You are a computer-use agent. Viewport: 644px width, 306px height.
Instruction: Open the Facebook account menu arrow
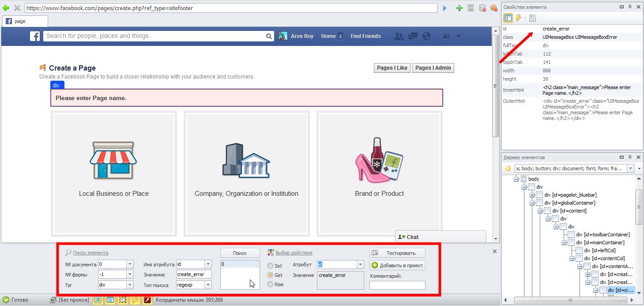pos(458,36)
